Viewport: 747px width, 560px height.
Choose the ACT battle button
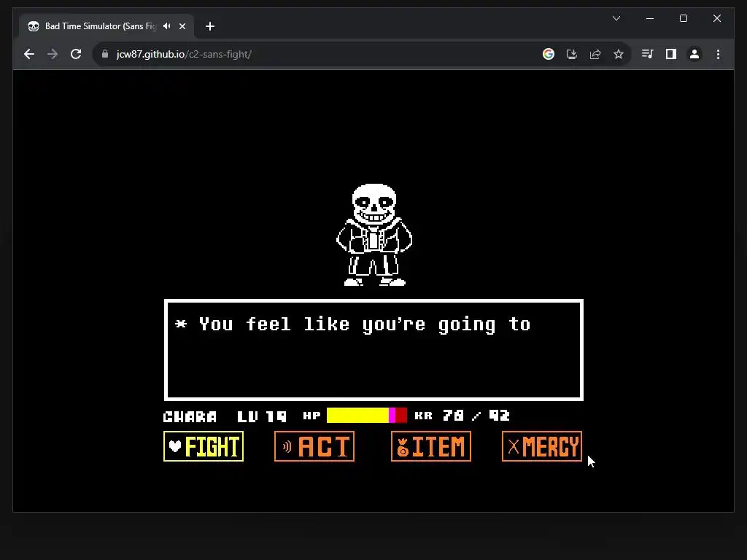pyautogui.click(x=314, y=446)
